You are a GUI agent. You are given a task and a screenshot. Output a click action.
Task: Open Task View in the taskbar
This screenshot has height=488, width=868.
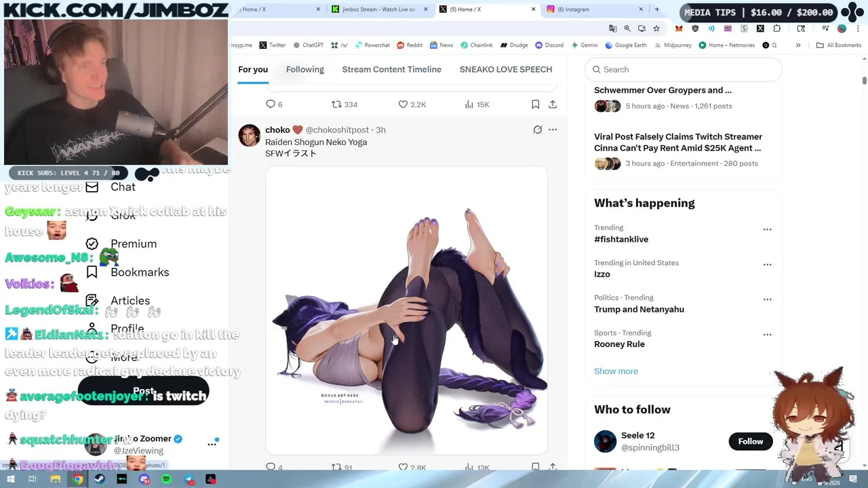(x=32, y=479)
